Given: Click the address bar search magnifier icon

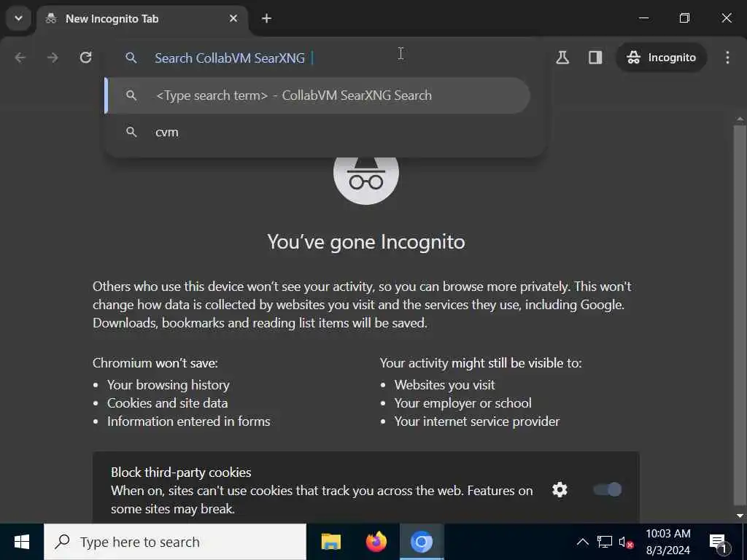Looking at the screenshot, I should coord(131,58).
